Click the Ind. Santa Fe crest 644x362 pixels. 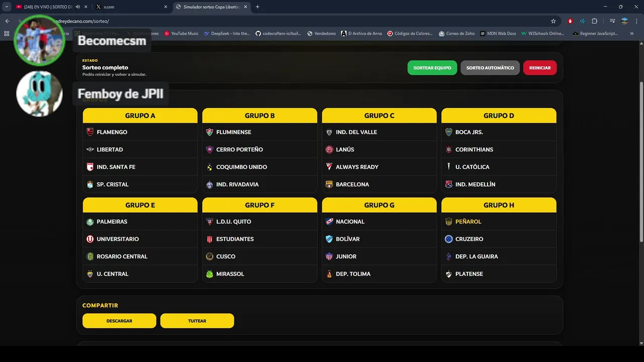tap(90, 167)
